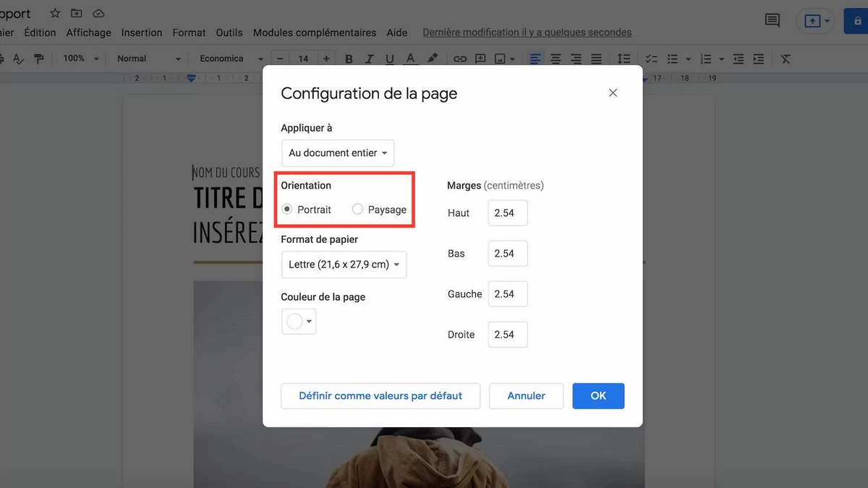Insert a link using the chain icon
The image size is (868, 488).
coord(460,59)
